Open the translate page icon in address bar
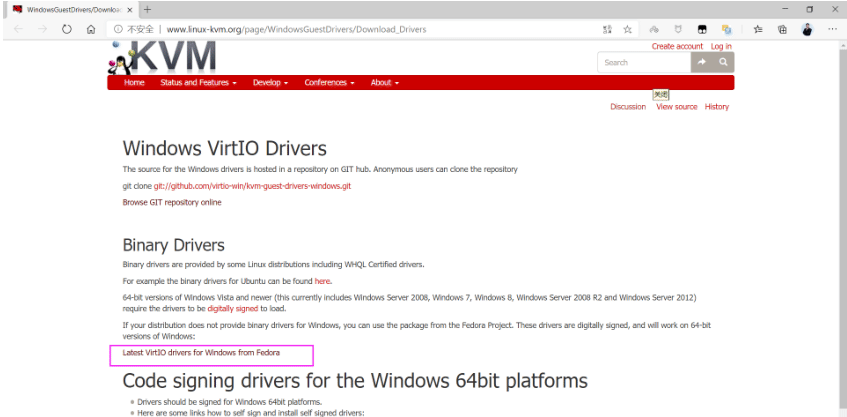Image resolution: width=847 pixels, height=417 pixels. tap(606, 29)
